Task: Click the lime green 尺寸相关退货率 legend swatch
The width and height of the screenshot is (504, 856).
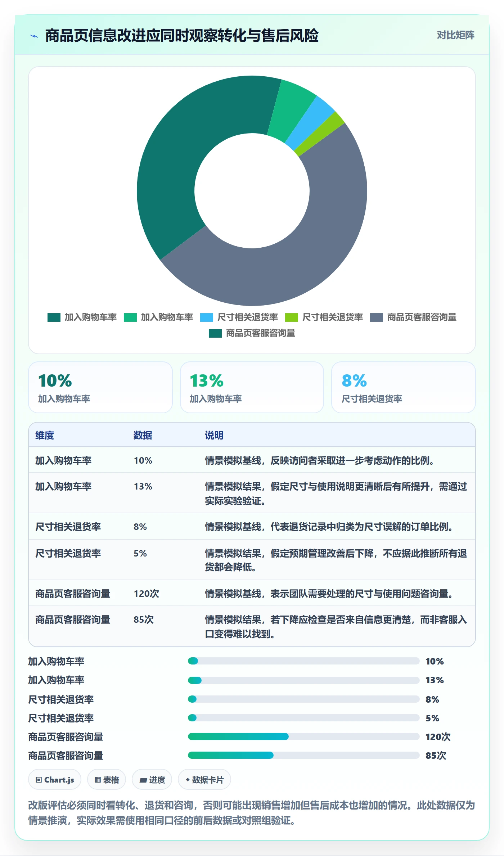Action: [x=292, y=317]
